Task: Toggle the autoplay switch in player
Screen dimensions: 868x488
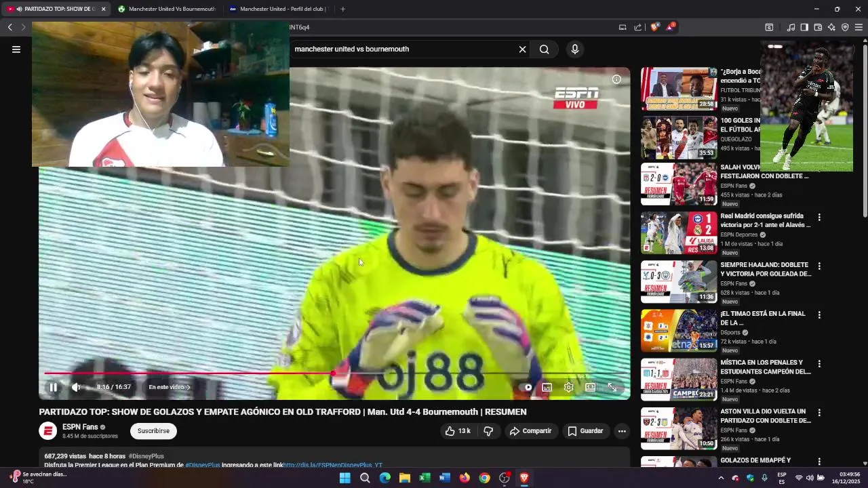Action: point(526,387)
